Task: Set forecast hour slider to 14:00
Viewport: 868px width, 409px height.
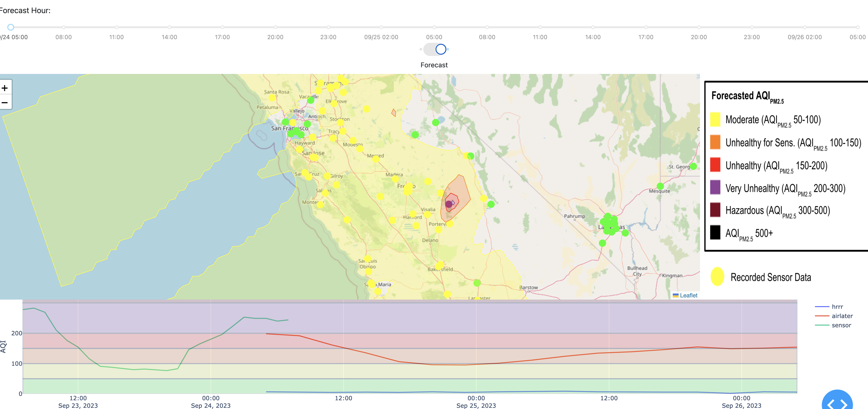Action: click(x=169, y=27)
